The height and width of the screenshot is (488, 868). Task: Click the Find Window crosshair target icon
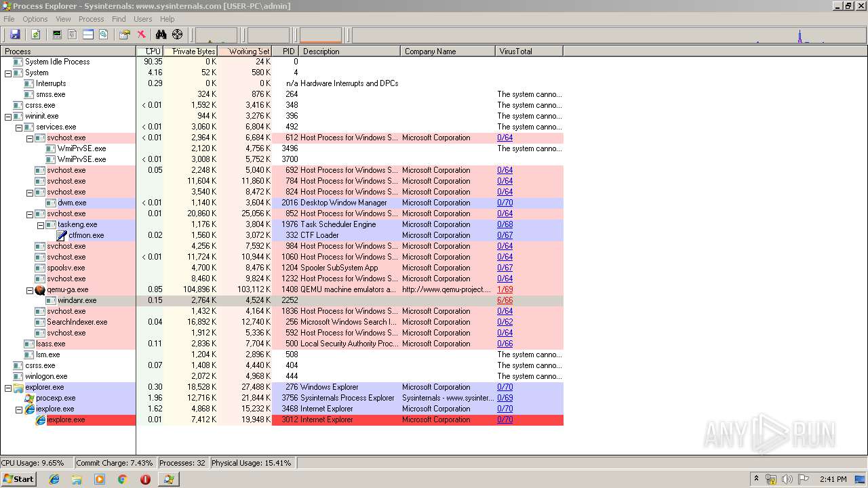point(178,35)
